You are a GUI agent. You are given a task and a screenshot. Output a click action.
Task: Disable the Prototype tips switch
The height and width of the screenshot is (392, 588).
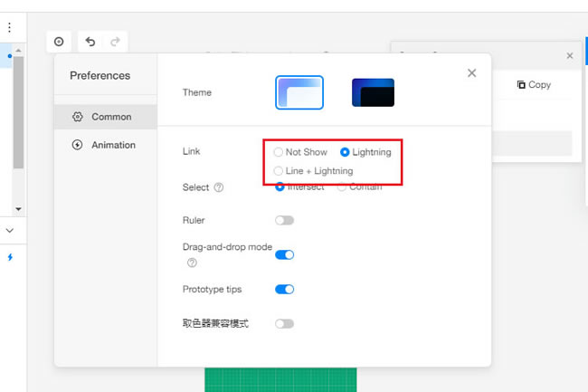284,289
